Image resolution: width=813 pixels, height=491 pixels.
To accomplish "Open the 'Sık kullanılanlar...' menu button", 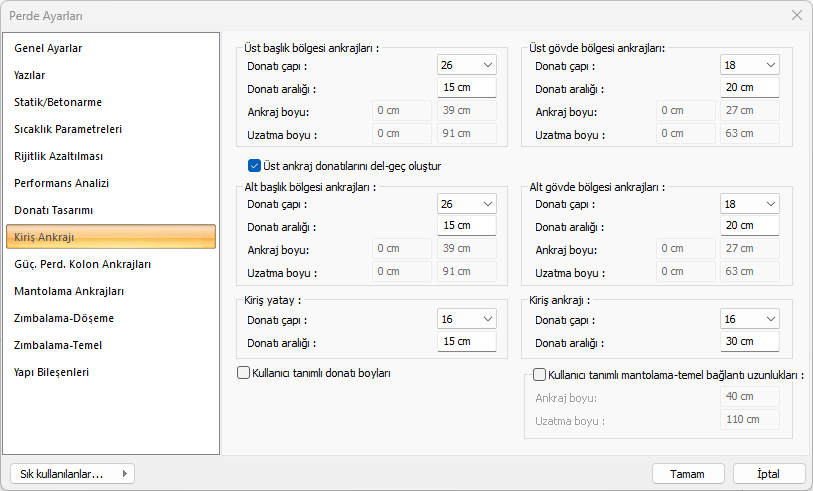I will (71, 474).
